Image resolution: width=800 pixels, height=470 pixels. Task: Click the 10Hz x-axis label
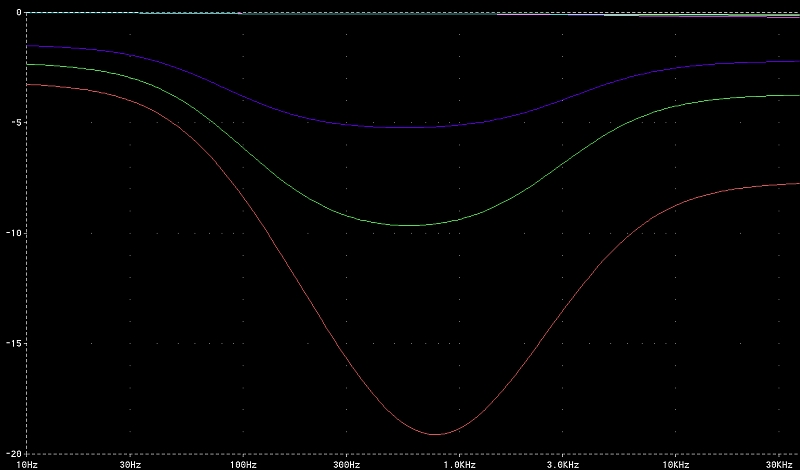(27, 464)
